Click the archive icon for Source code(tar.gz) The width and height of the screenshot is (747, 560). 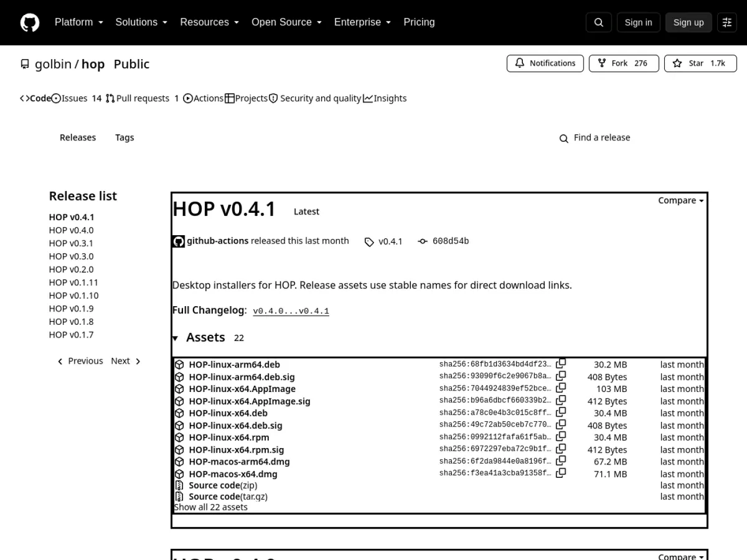(179, 497)
